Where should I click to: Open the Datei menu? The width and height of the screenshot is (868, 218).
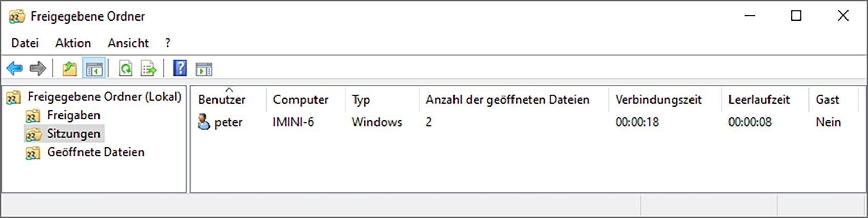pos(25,43)
